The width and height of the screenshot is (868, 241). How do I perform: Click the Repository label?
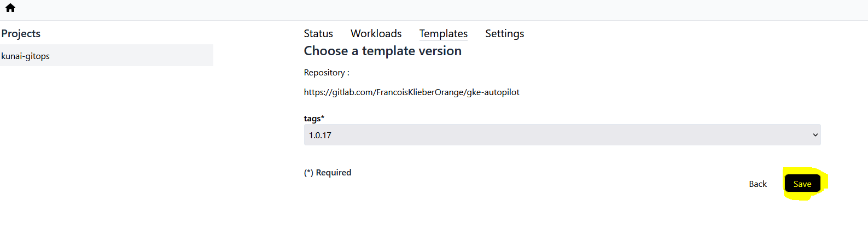tap(327, 72)
